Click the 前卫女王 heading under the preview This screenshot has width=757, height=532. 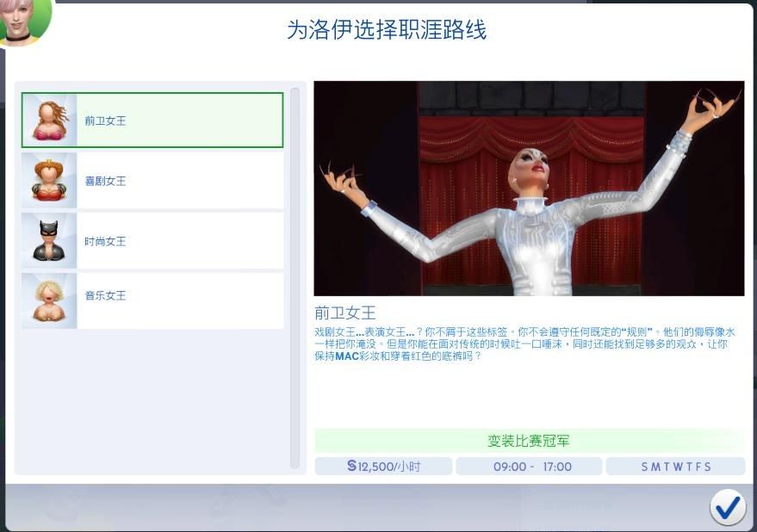click(x=344, y=313)
